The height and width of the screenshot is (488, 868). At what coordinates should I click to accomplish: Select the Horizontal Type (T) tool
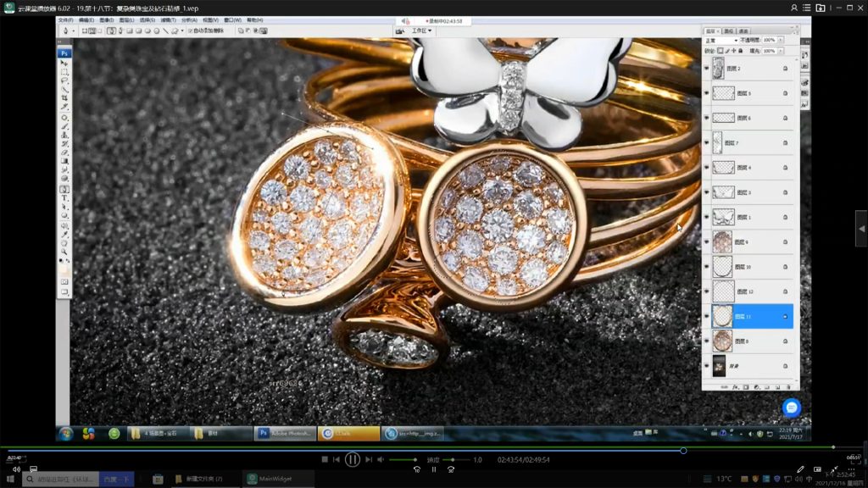pos(64,198)
